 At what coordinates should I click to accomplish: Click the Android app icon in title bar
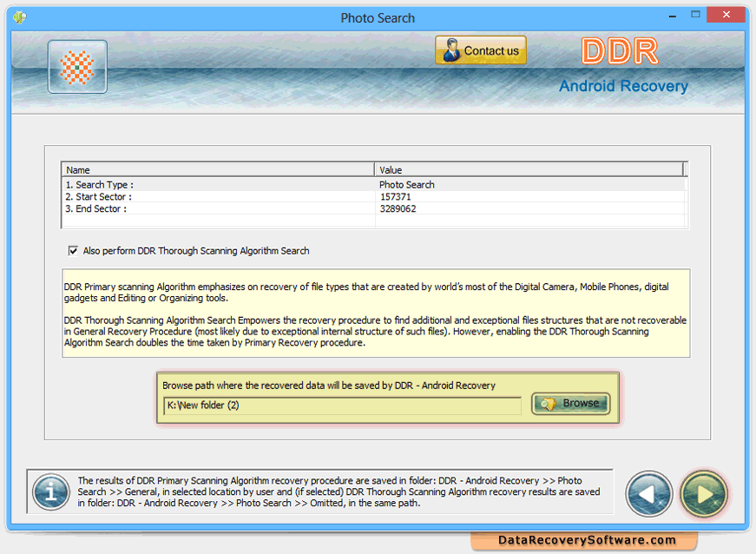coord(20,17)
